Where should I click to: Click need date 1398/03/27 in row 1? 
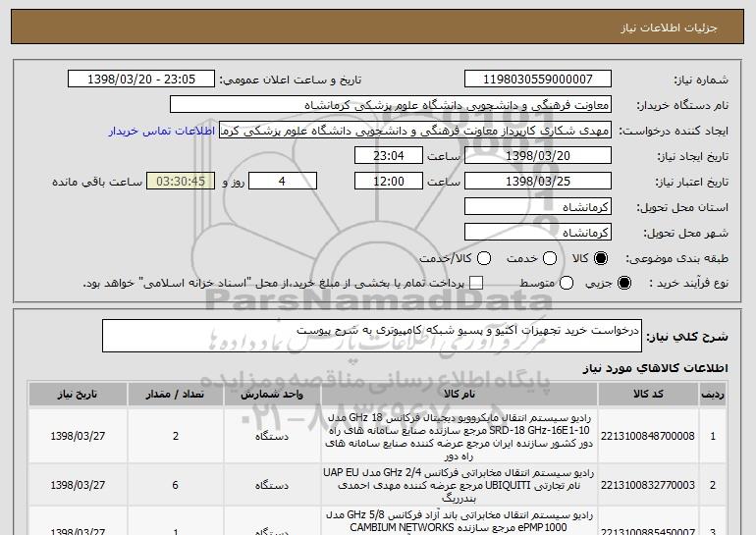coord(78,436)
